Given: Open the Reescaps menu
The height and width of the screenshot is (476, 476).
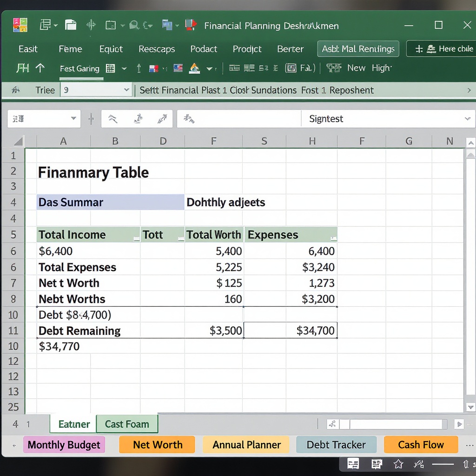Looking at the screenshot, I should coord(157,49).
